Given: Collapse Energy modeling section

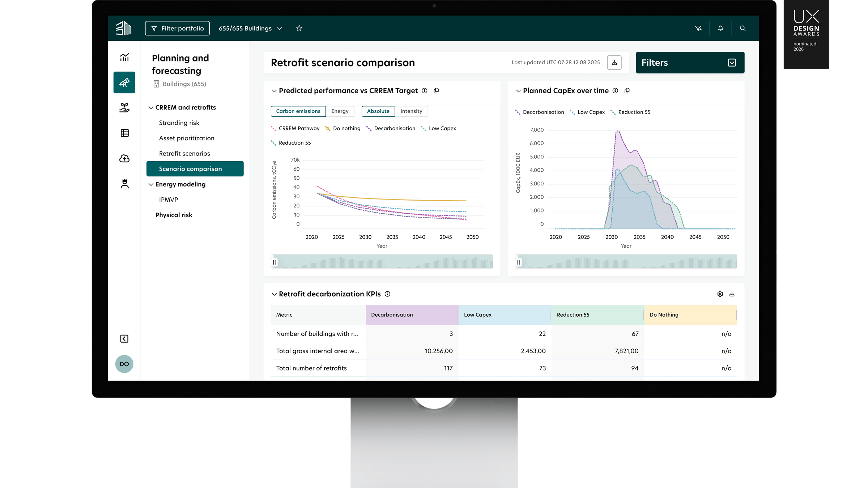Looking at the screenshot, I should coord(151,184).
